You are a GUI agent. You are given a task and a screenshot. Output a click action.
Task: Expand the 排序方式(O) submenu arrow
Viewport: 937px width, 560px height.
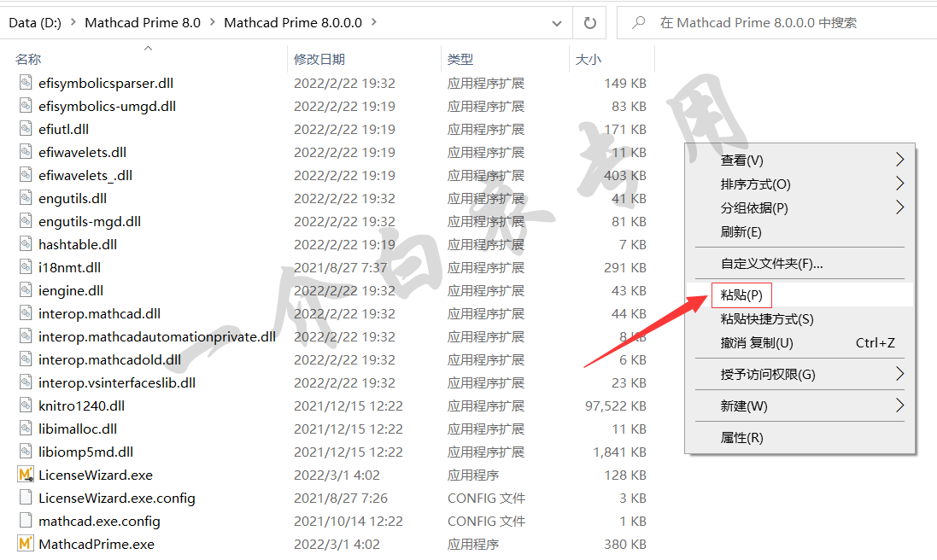coord(899,184)
